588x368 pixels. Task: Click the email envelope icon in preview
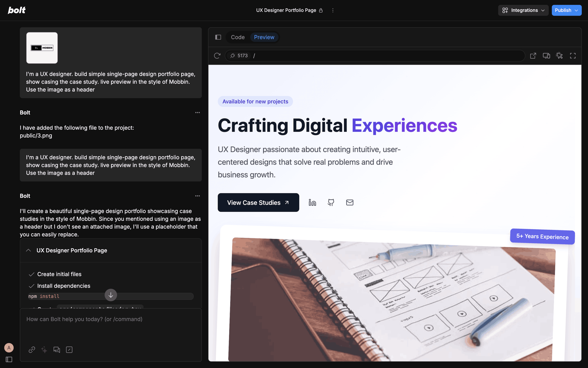pos(350,202)
